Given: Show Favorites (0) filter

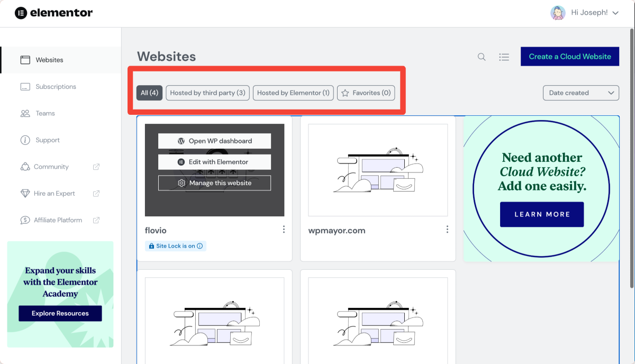Looking at the screenshot, I should (366, 93).
